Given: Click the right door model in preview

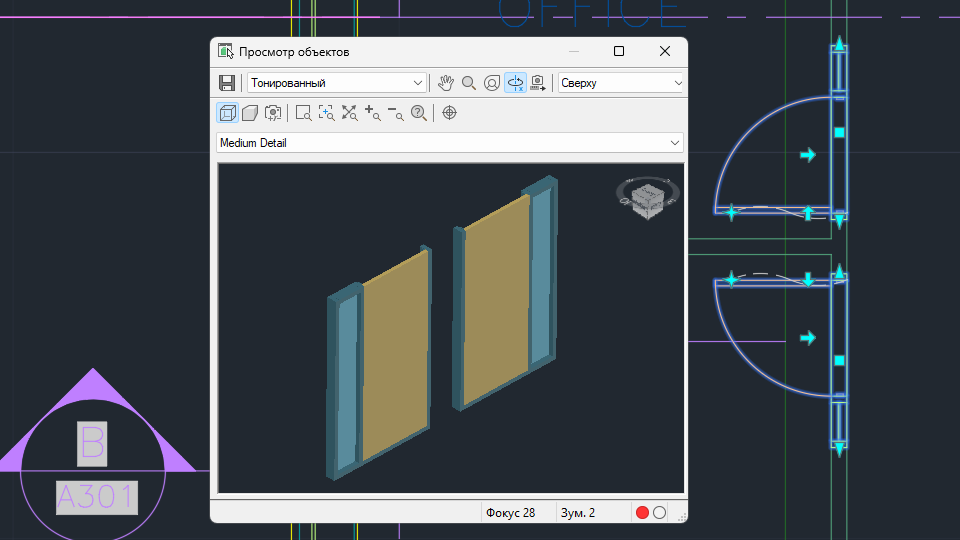Looking at the screenshot, I should [505, 294].
